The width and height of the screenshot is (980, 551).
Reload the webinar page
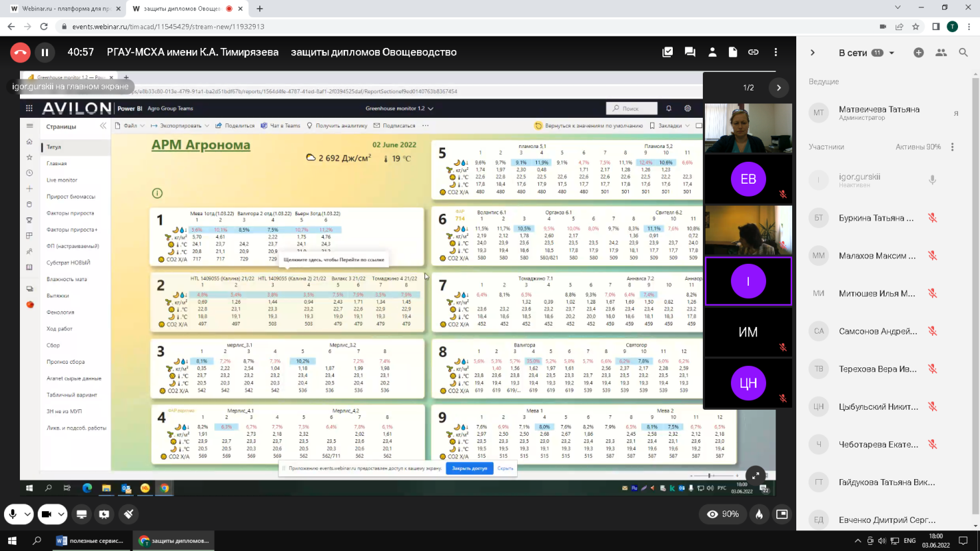pyautogui.click(x=45, y=27)
